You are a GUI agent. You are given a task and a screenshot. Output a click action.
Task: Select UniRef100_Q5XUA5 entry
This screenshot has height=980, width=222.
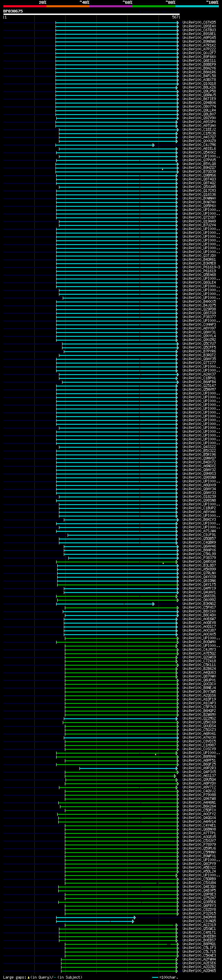click(x=199, y=187)
